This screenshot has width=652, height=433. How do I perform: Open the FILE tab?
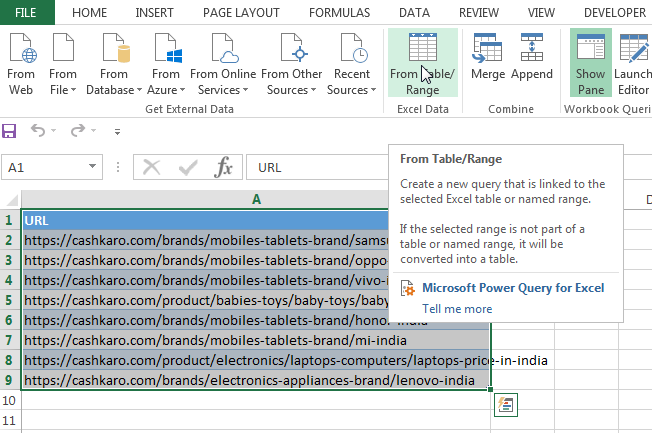(26, 12)
